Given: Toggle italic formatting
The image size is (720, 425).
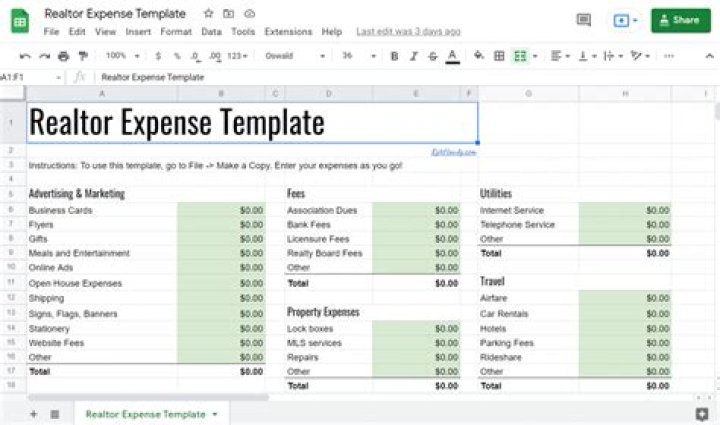Looking at the screenshot, I should click(x=413, y=56).
